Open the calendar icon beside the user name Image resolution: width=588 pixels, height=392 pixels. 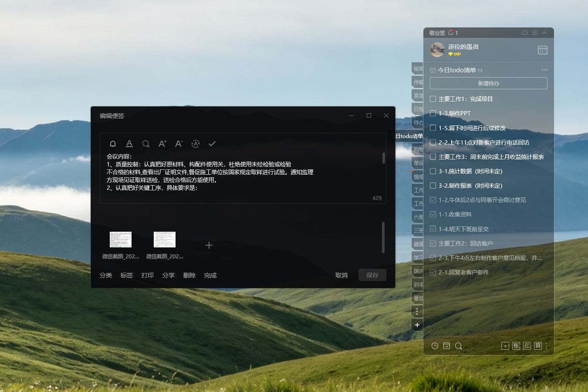543,50
